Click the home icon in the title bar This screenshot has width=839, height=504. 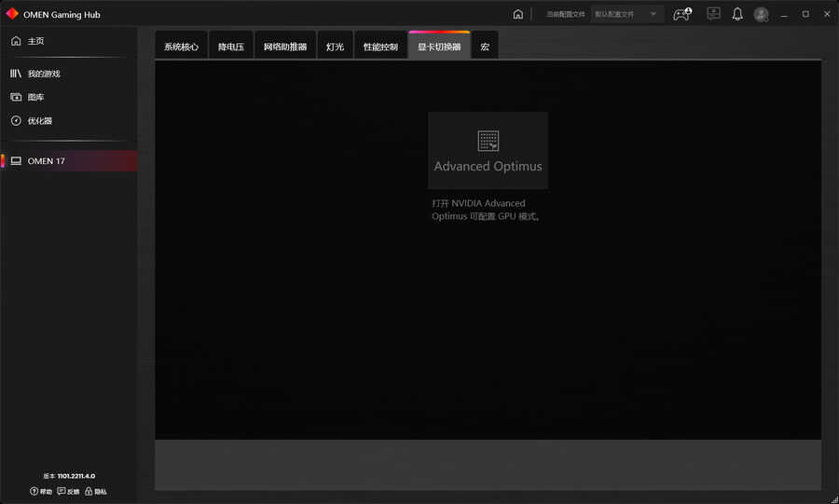point(518,14)
